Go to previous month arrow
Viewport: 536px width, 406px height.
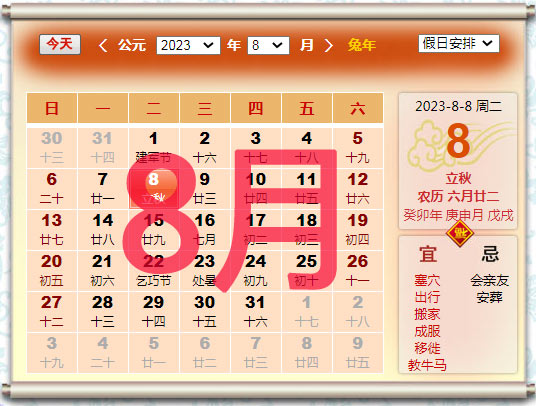[x=103, y=45]
